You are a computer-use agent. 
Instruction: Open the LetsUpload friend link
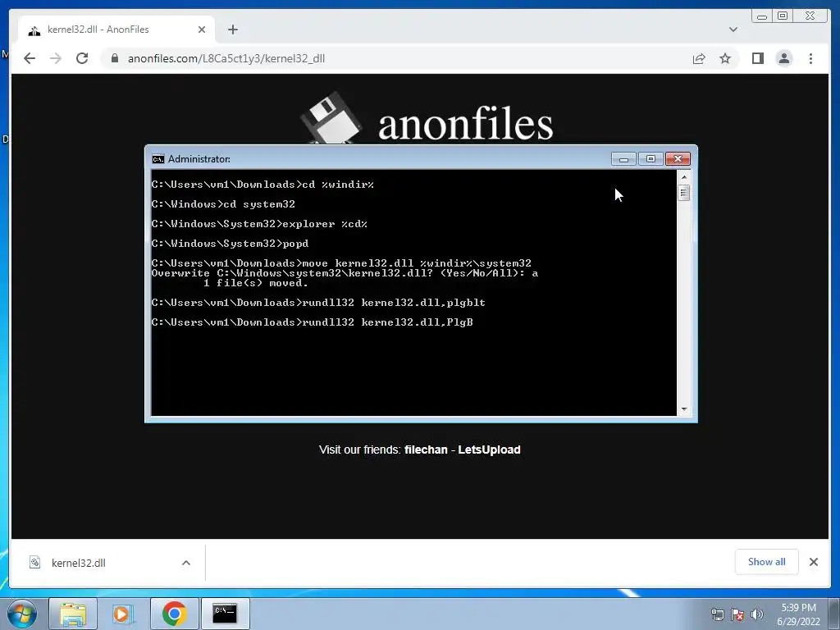click(489, 450)
